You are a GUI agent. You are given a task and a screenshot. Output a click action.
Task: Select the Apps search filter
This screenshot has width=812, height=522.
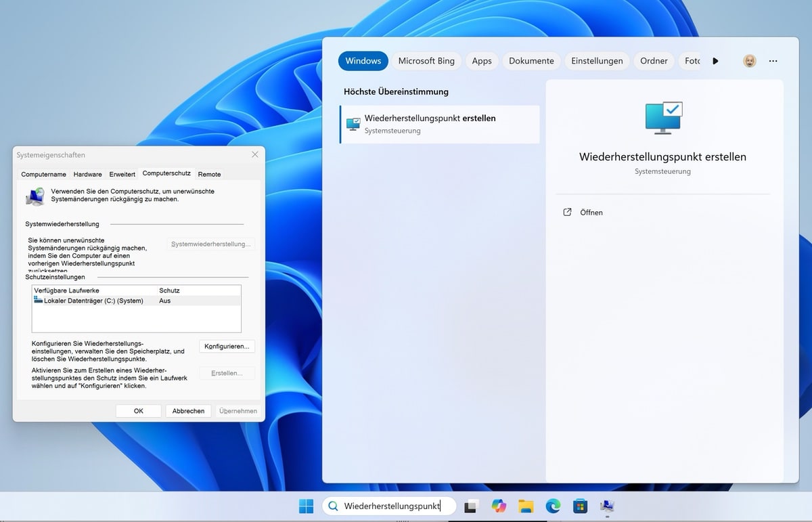[482, 61]
